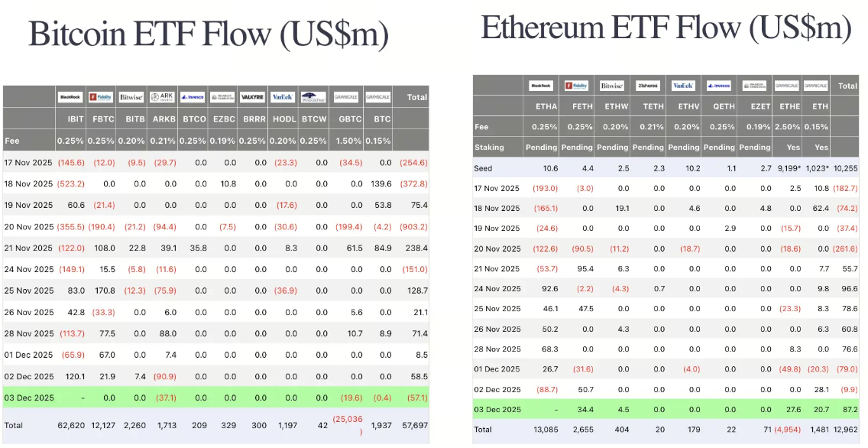Click the Bitcoin ETF Flow title
This screenshot has height=448, width=868.
point(208,34)
